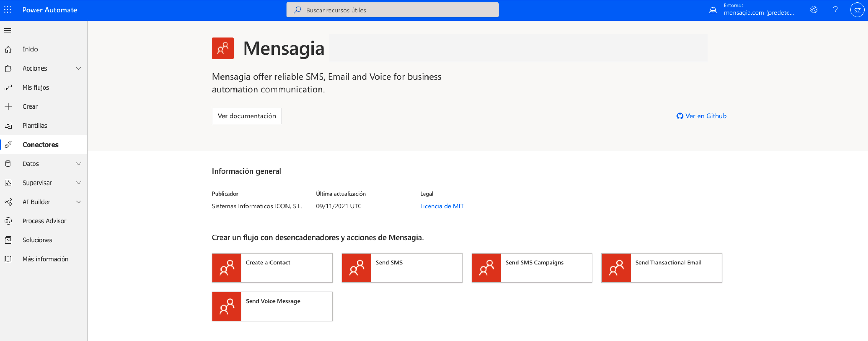Open settings gear icon

point(813,10)
